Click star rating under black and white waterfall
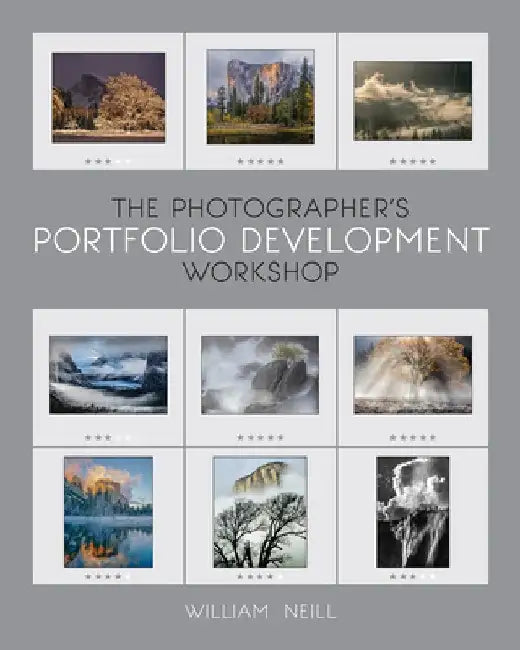Image resolution: width=520 pixels, height=650 pixels. coord(413,576)
